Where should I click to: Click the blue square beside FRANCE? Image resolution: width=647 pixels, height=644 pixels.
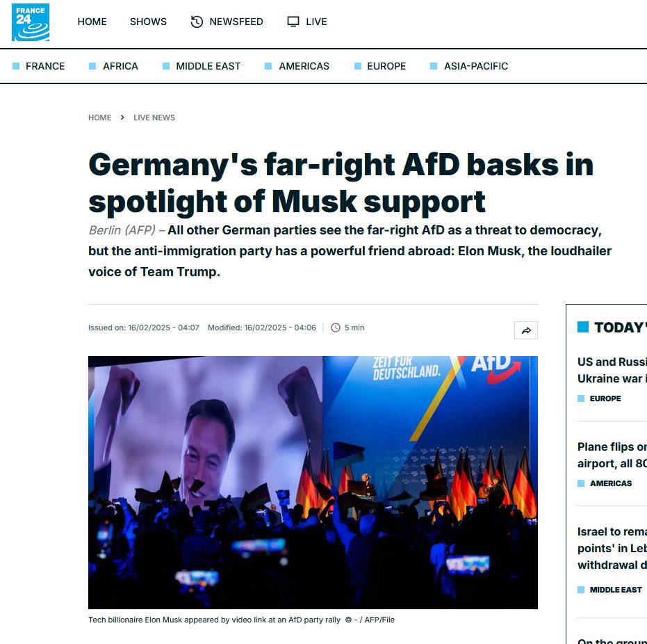click(x=16, y=66)
